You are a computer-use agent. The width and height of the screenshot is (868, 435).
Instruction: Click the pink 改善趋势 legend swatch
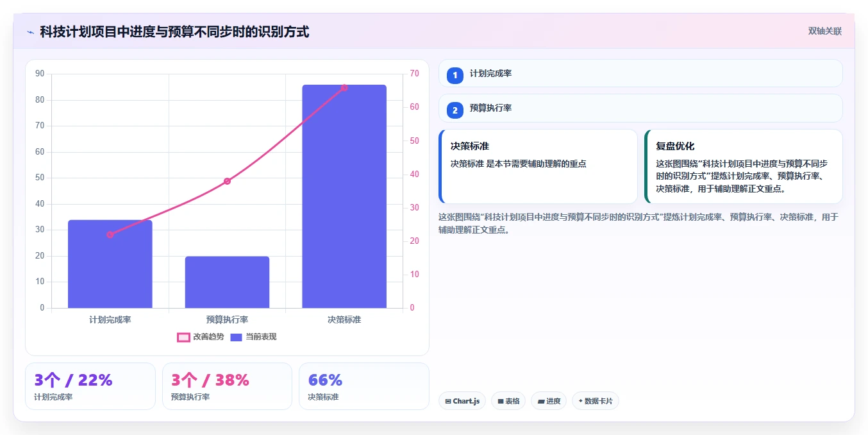[183, 337]
